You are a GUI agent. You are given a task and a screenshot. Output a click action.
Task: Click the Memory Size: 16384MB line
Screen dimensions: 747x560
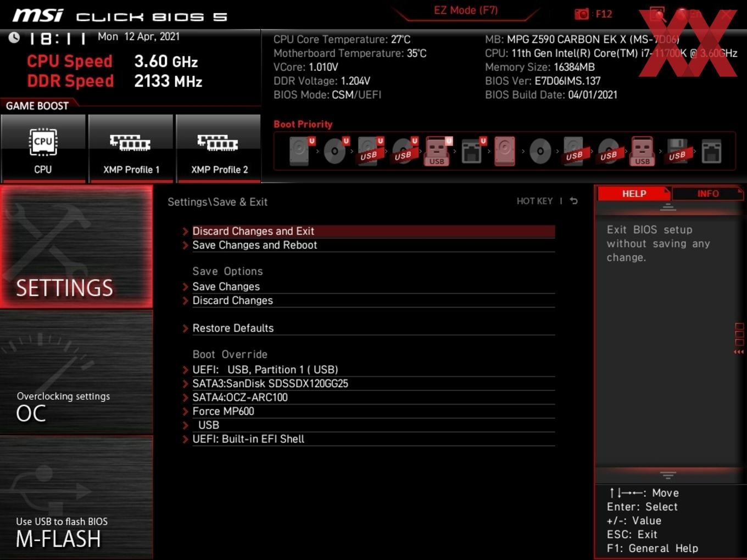pyautogui.click(x=540, y=67)
